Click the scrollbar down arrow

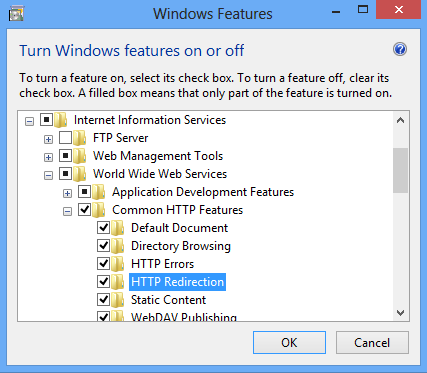400,313
